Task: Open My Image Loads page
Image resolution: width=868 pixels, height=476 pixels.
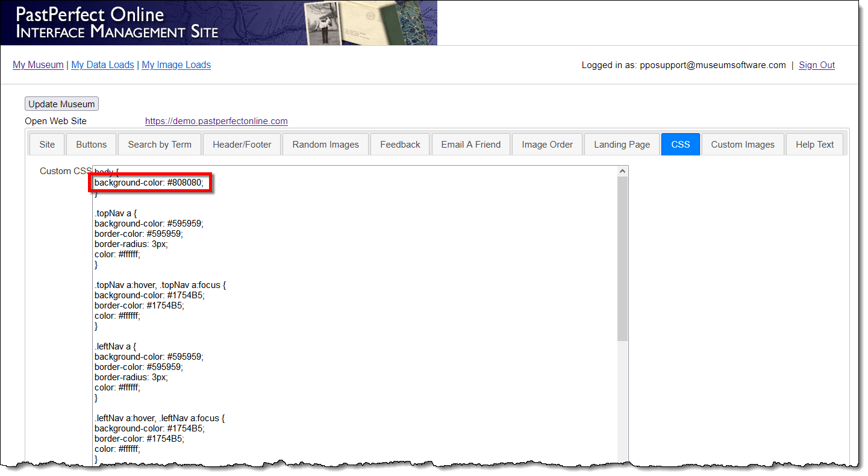Action: tap(176, 65)
